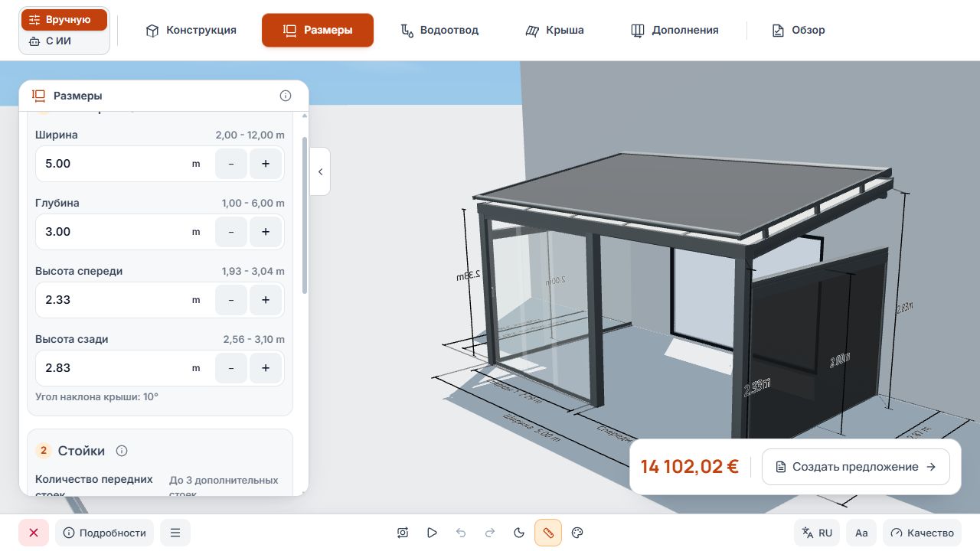Take a screenshot with the camera icon
Screen dimensions: 980x551
click(403, 533)
